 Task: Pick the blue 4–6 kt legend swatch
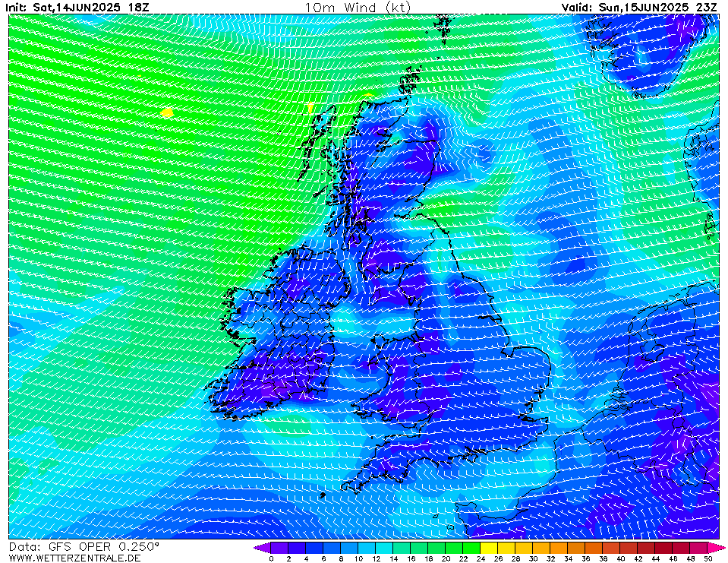pyautogui.click(x=314, y=548)
